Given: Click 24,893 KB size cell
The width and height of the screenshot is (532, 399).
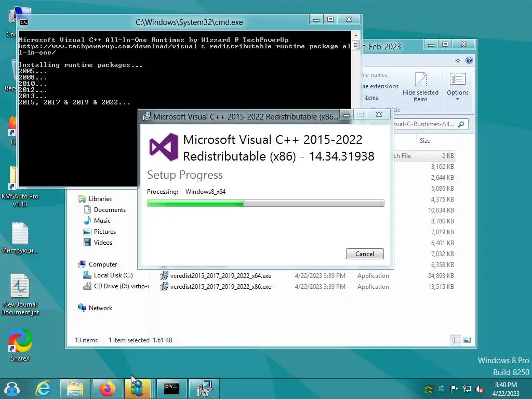Looking at the screenshot, I should pos(441,276).
